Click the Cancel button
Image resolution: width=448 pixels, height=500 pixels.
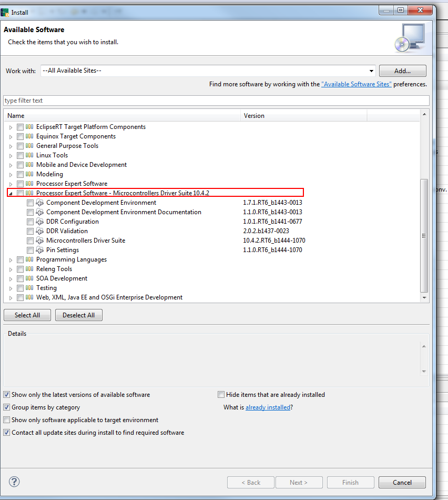point(402,483)
